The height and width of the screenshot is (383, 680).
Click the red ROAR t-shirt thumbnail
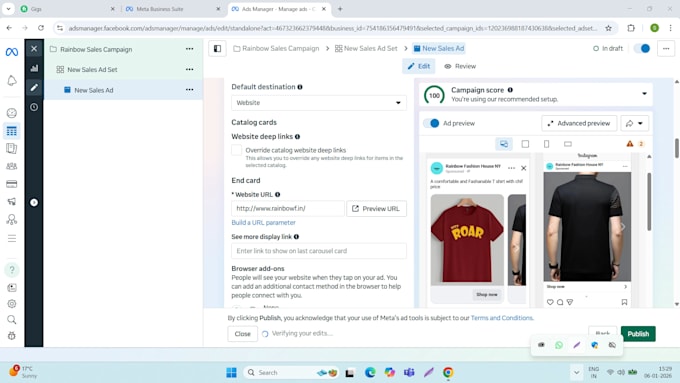tap(467, 239)
